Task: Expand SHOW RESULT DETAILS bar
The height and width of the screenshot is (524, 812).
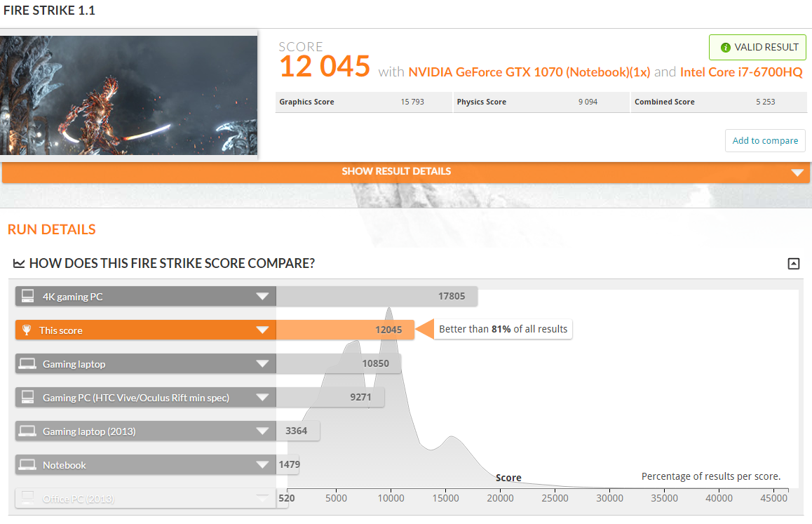Action: [405, 172]
